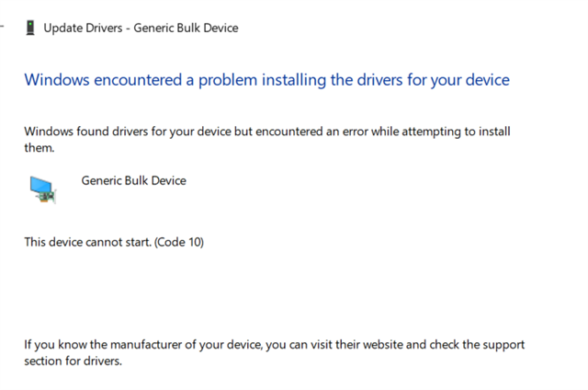Click the 'Generic Bulk Device' label beside the icon
This screenshot has height=390, width=588.
pos(133,180)
